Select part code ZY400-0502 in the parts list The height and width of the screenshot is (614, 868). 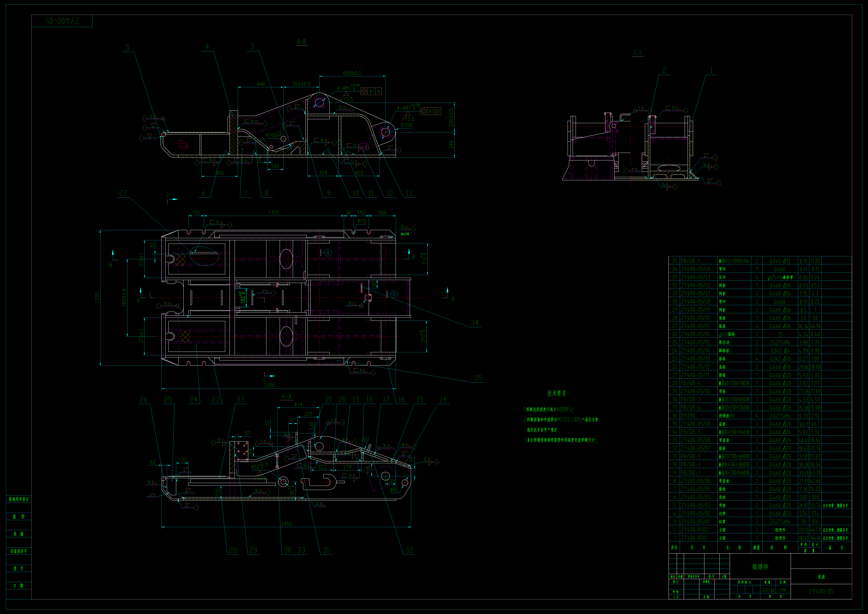tap(695, 530)
